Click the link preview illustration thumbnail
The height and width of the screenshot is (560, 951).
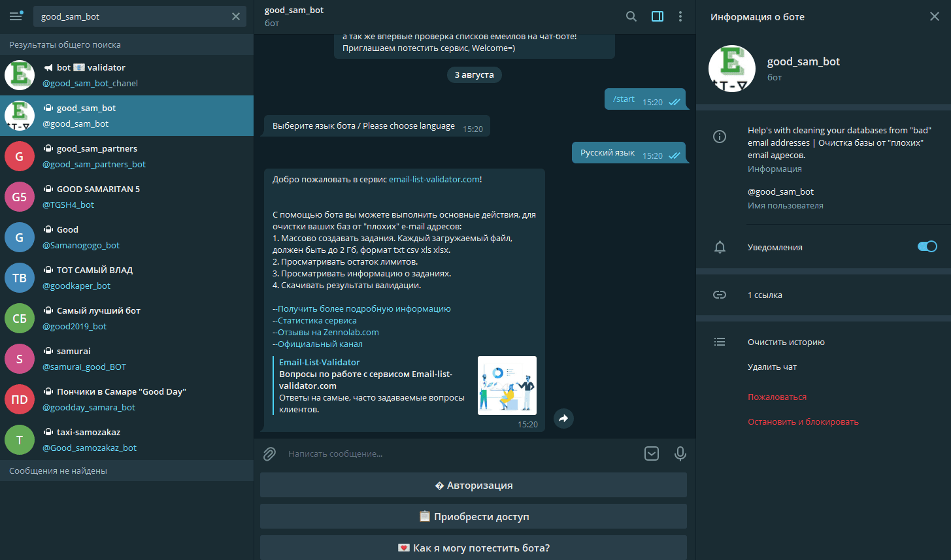point(507,386)
